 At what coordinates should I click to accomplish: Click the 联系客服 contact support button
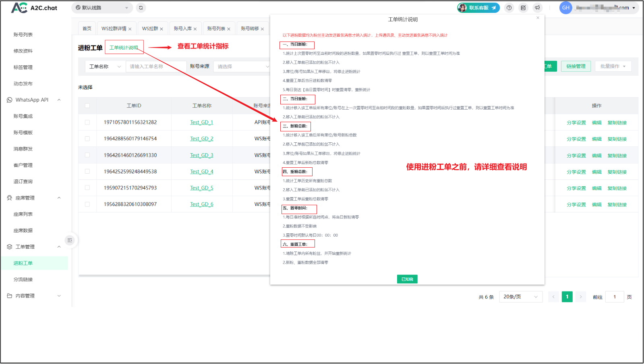point(478,8)
